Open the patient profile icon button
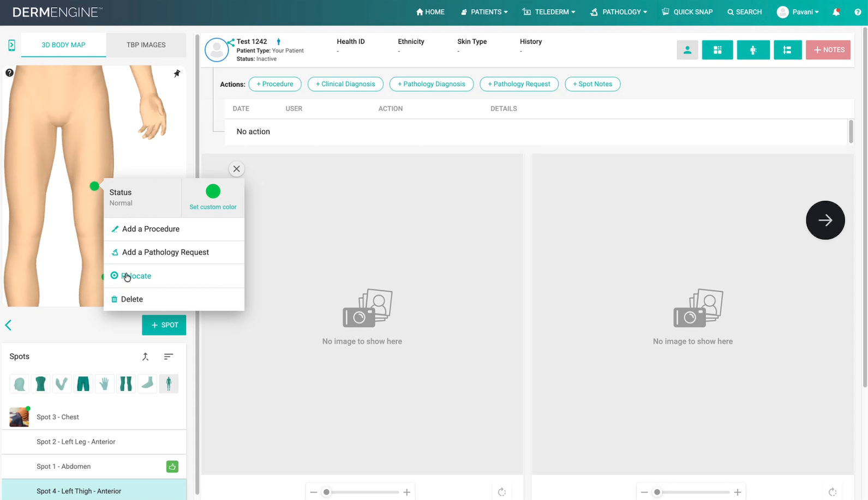The image size is (868, 500). (x=687, y=50)
